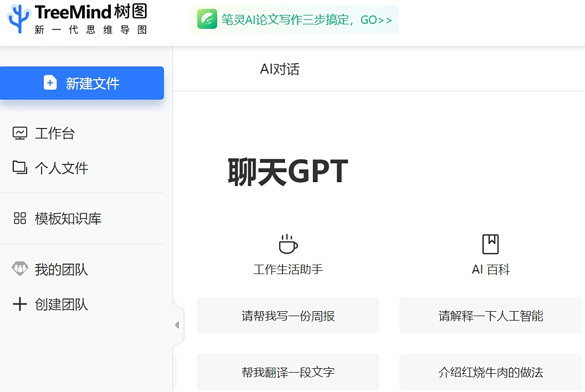Image resolution: width=585 pixels, height=392 pixels.
Task: Open the green feather 笔灵AI icon
Action: [x=207, y=19]
